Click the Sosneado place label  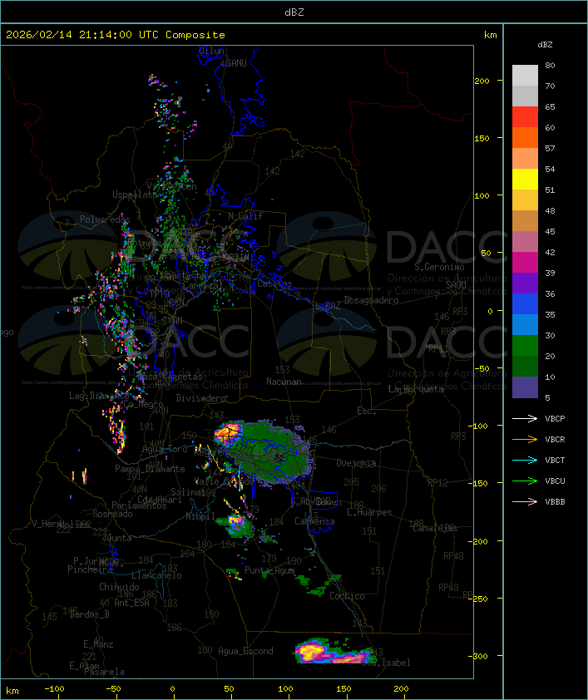112,514
